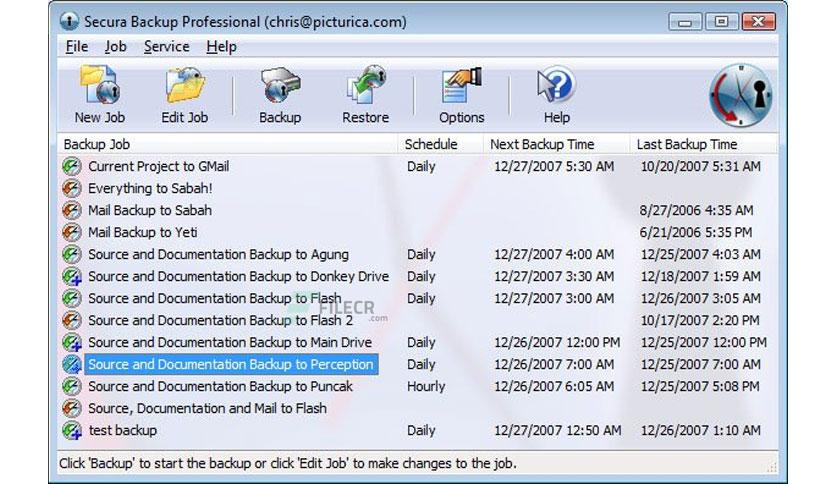Image resolution: width=836 pixels, height=484 pixels.
Task: Sort by the Backup Job column header
Action: [x=227, y=144]
